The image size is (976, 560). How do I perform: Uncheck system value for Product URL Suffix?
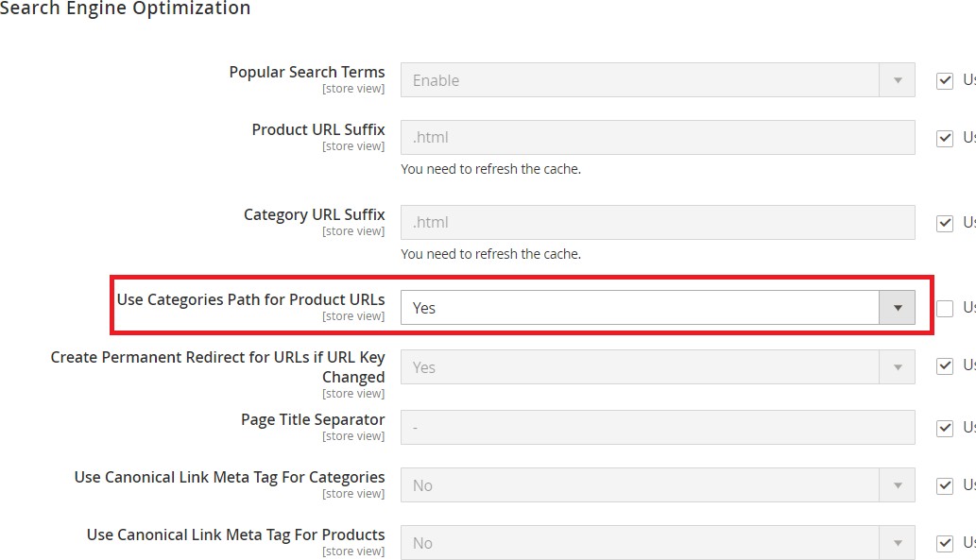(x=945, y=138)
